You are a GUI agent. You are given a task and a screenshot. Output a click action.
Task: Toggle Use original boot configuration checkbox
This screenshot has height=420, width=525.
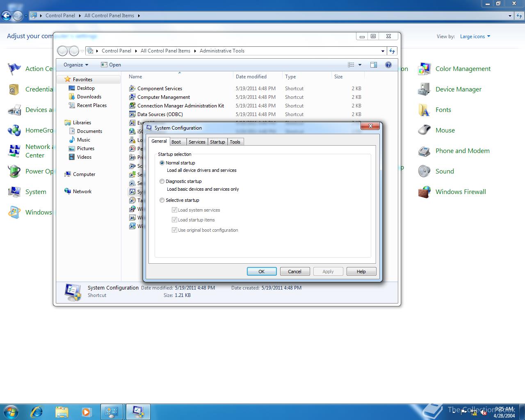coord(174,230)
